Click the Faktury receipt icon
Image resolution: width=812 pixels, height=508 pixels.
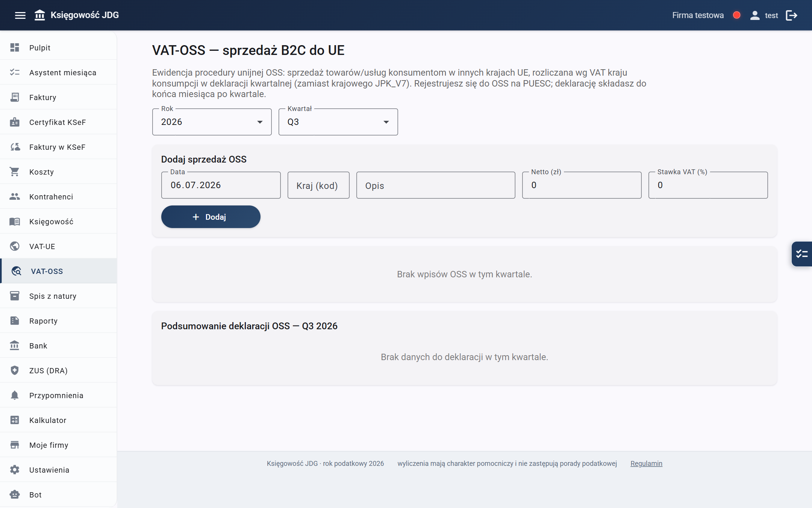coord(15,97)
